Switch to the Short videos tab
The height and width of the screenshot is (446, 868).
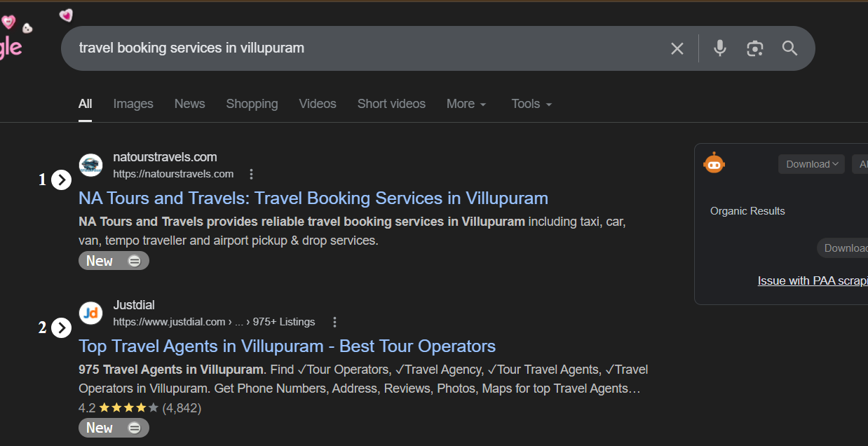pyautogui.click(x=391, y=104)
